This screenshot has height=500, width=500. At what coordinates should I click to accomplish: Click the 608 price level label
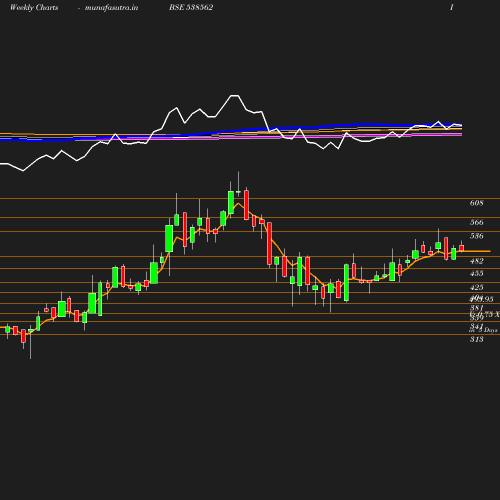(x=476, y=203)
